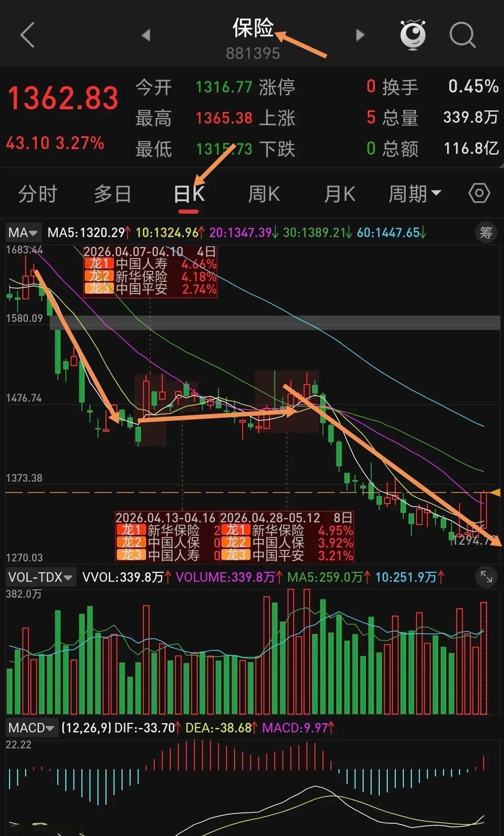Viewport: 504px width, 836px height.
Task: Tap DEA:-38.68 reading
Action: pos(222,728)
